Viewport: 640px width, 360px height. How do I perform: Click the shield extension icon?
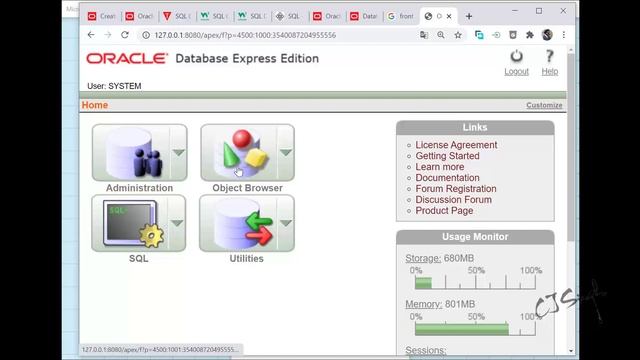[513, 36]
